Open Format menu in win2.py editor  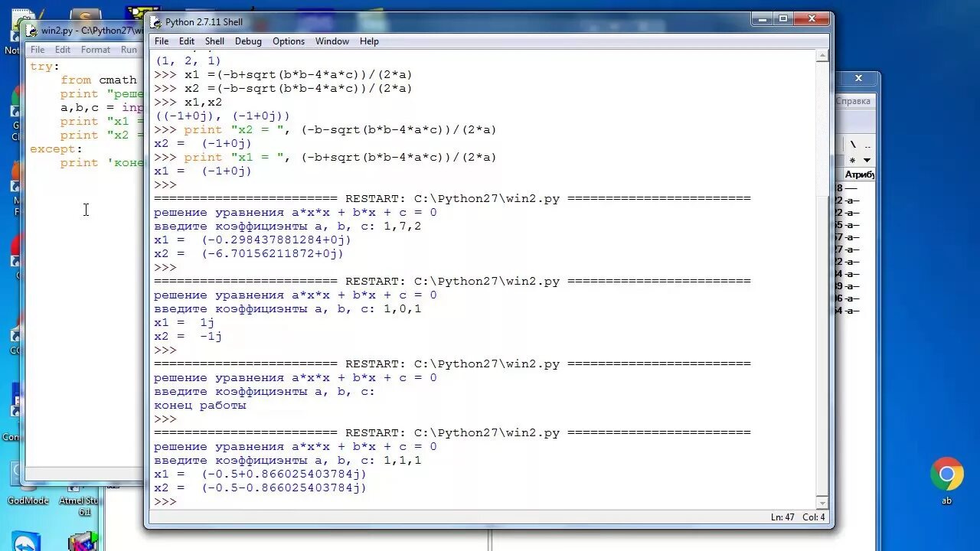pos(96,50)
